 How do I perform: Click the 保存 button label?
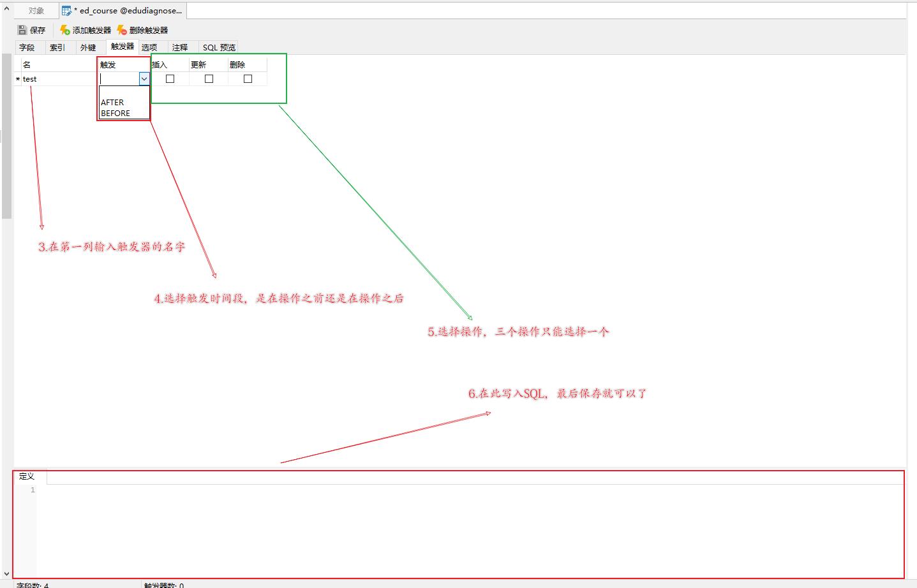38,30
